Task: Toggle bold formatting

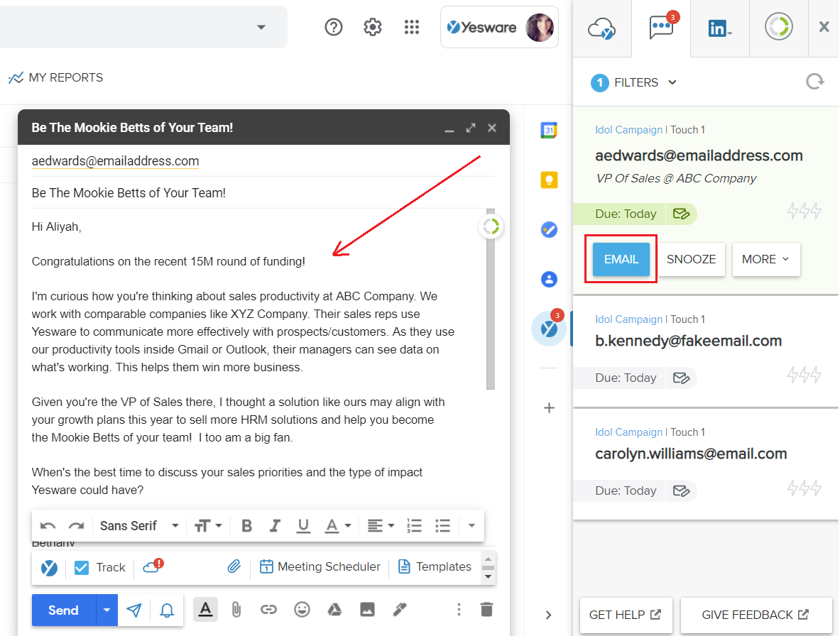Action: click(246, 526)
